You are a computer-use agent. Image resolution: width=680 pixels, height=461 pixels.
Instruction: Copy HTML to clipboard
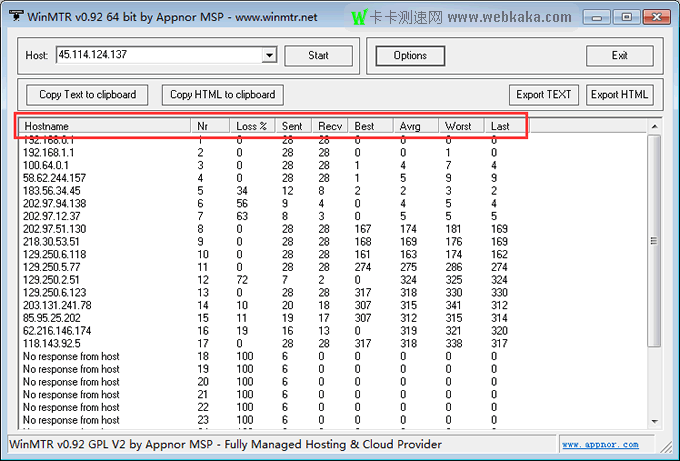(222, 95)
